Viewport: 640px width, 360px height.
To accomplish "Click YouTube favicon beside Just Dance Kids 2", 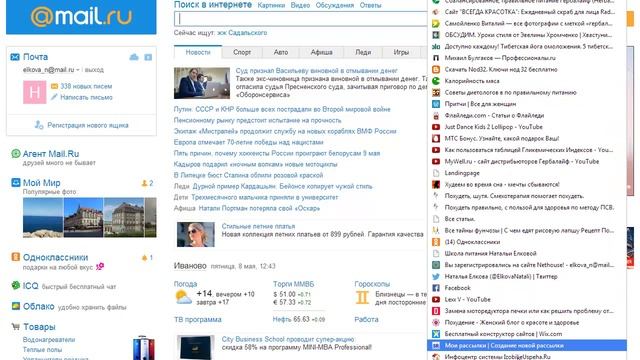I will (x=436, y=127).
